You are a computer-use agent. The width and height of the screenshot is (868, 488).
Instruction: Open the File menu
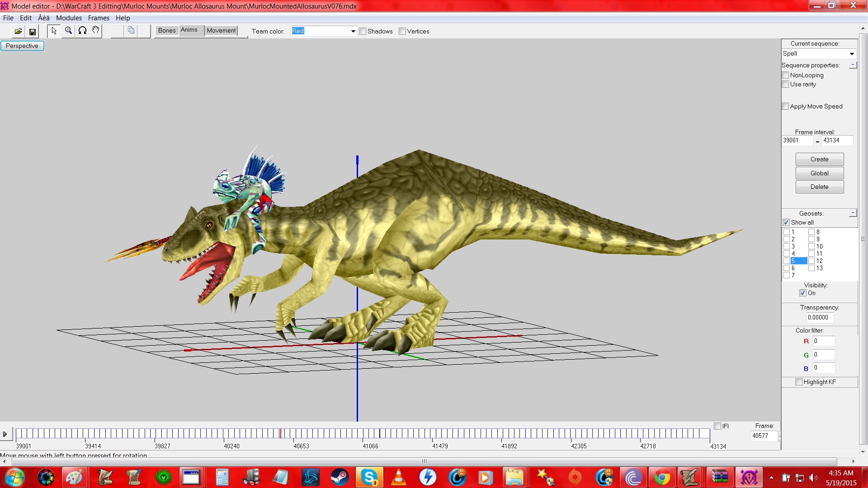[x=8, y=18]
